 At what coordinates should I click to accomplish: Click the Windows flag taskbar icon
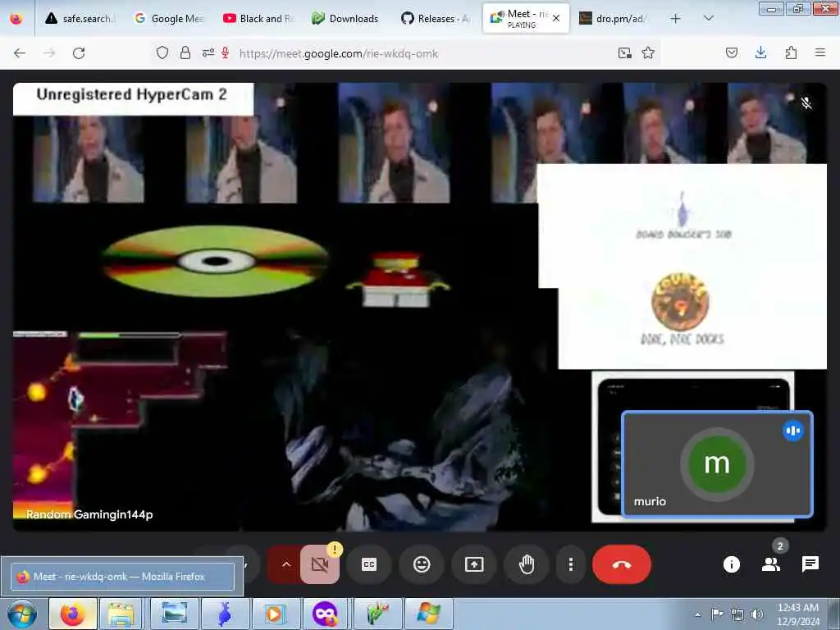click(428, 614)
